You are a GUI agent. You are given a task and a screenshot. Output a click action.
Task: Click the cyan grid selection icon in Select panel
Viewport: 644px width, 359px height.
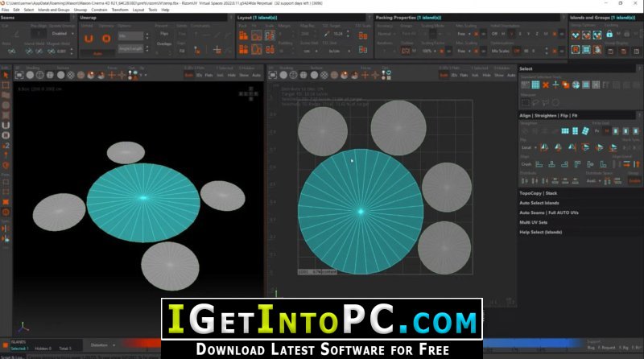pos(535,85)
